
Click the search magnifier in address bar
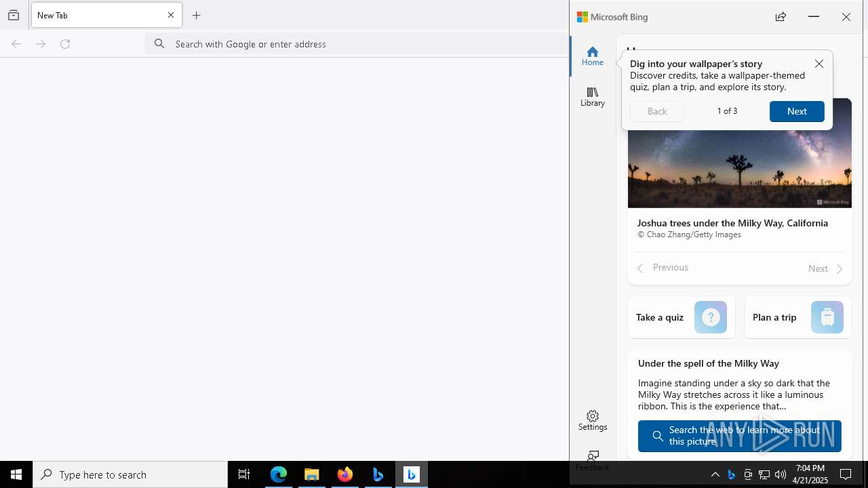click(159, 44)
